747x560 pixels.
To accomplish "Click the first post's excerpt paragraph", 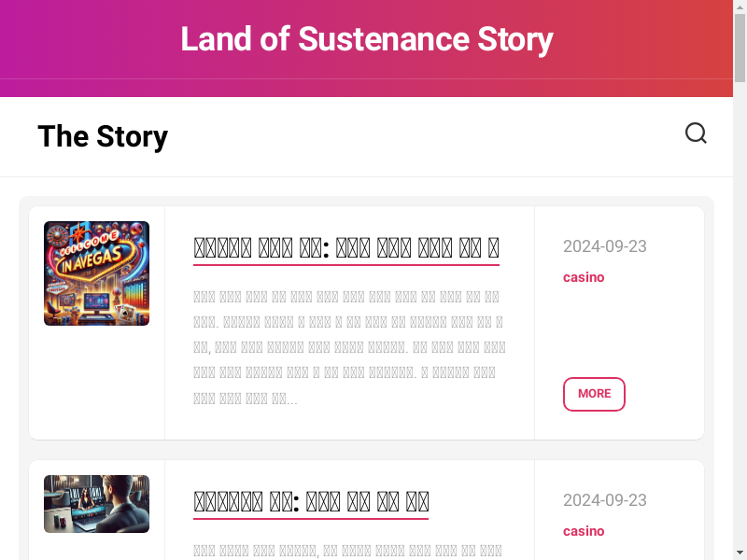I will (349, 348).
